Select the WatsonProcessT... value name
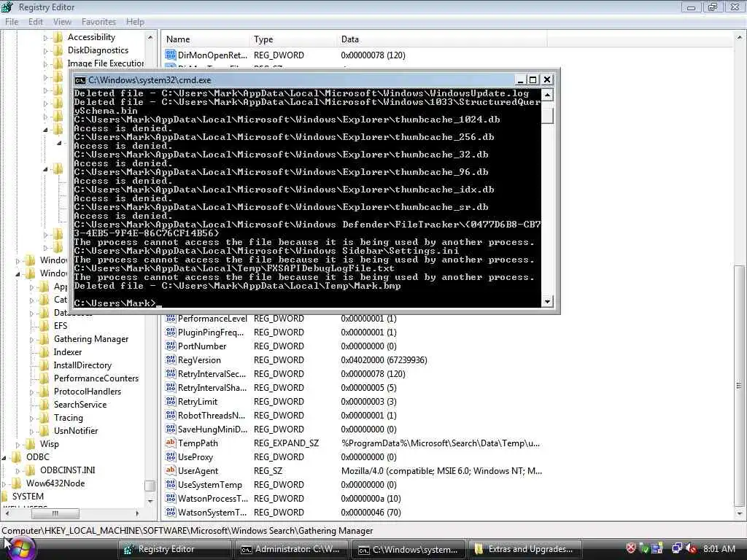The height and width of the screenshot is (560, 747). pos(213,499)
